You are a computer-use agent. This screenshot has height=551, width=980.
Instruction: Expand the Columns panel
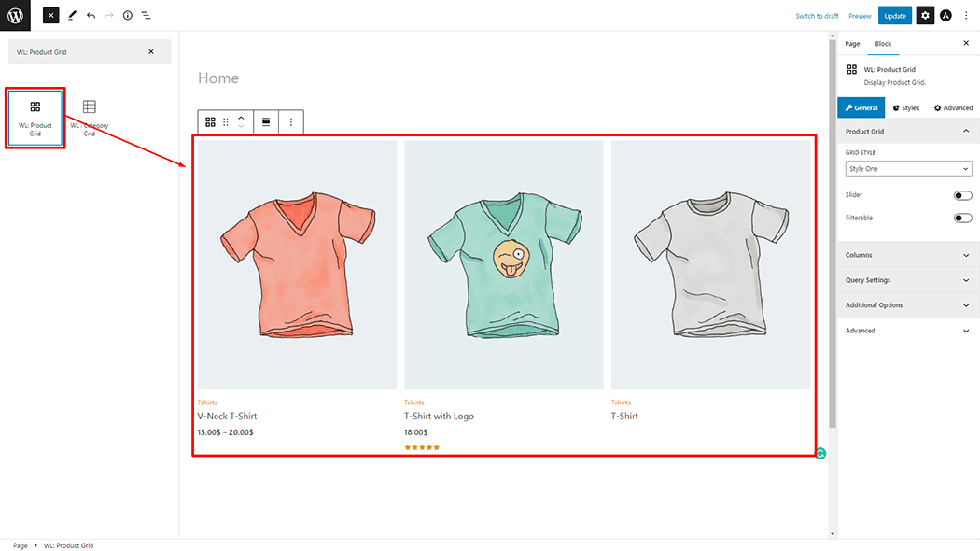point(908,255)
